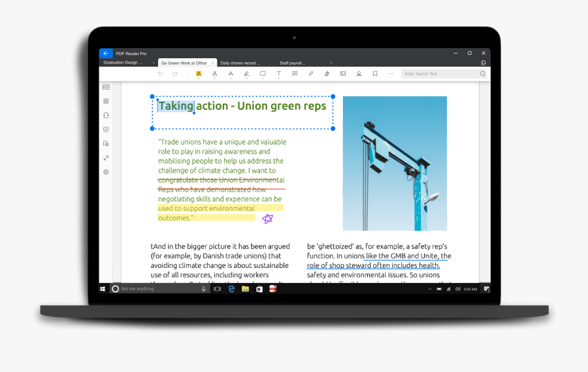
Task: Switch to Graduation Design tab
Action: pyautogui.click(x=124, y=63)
